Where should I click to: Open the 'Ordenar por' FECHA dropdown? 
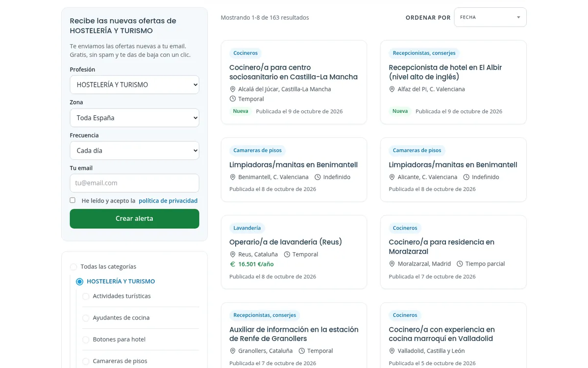pyautogui.click(x=490, y=17)
